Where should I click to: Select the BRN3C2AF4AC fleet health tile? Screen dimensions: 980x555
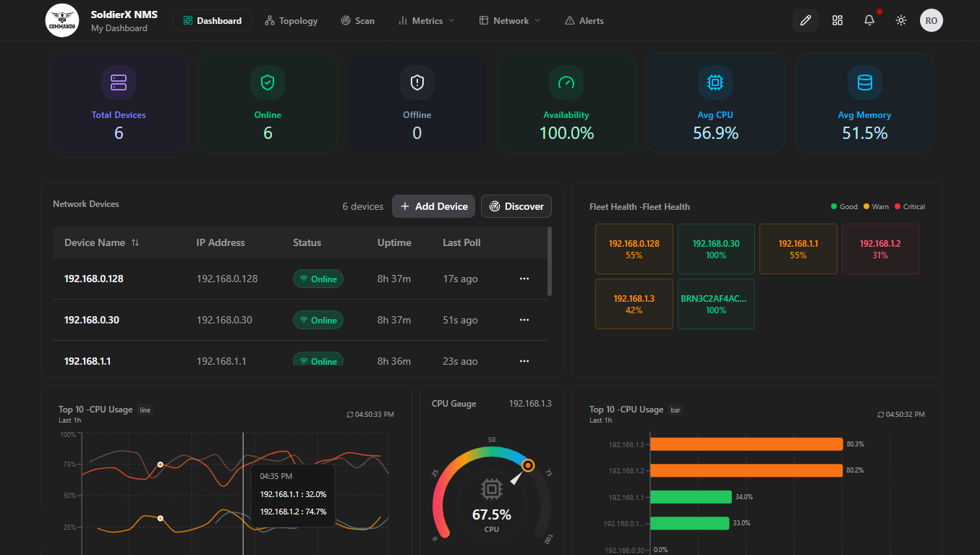[x=716, y=304]
